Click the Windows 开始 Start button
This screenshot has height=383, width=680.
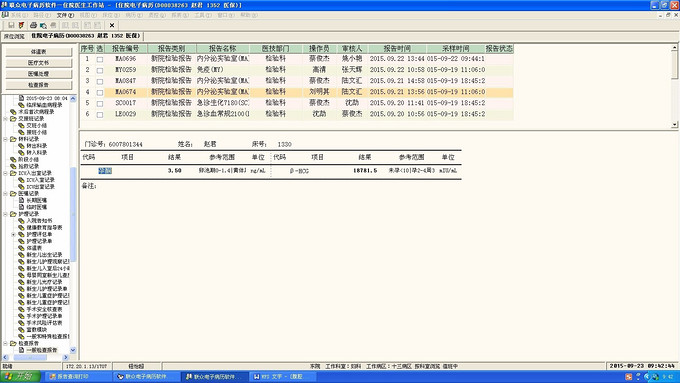coord(20,376)
